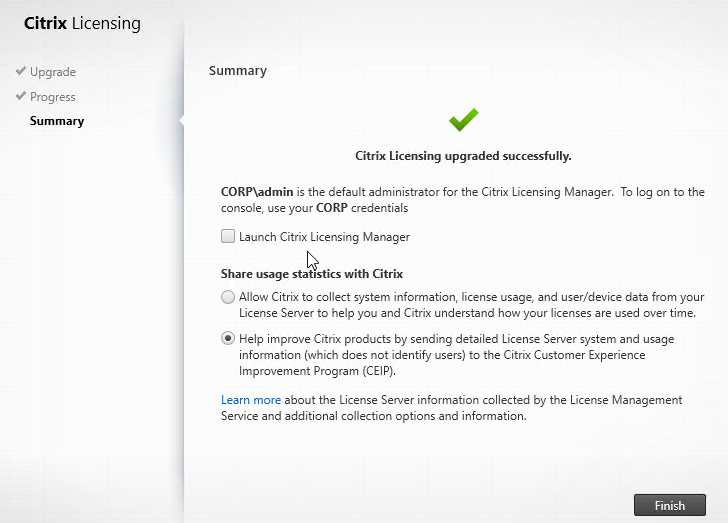The width and height of the screenshot is (728, 523).
Task: Click the bold CORP\admin text
Action: (x=256, y=192)
